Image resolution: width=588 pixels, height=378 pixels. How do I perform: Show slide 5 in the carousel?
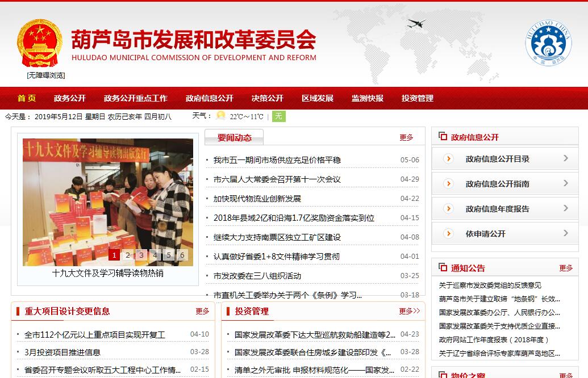coord(168,255)
